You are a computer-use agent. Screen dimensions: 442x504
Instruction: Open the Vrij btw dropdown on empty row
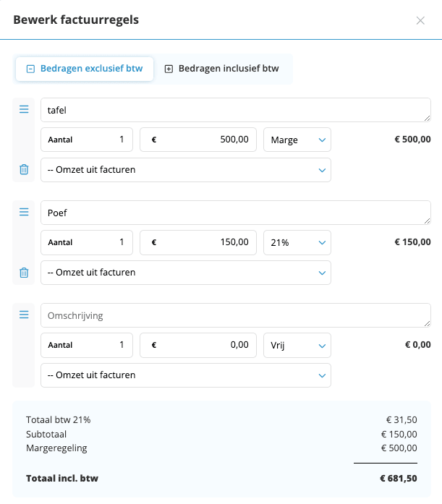pos(297,346)
